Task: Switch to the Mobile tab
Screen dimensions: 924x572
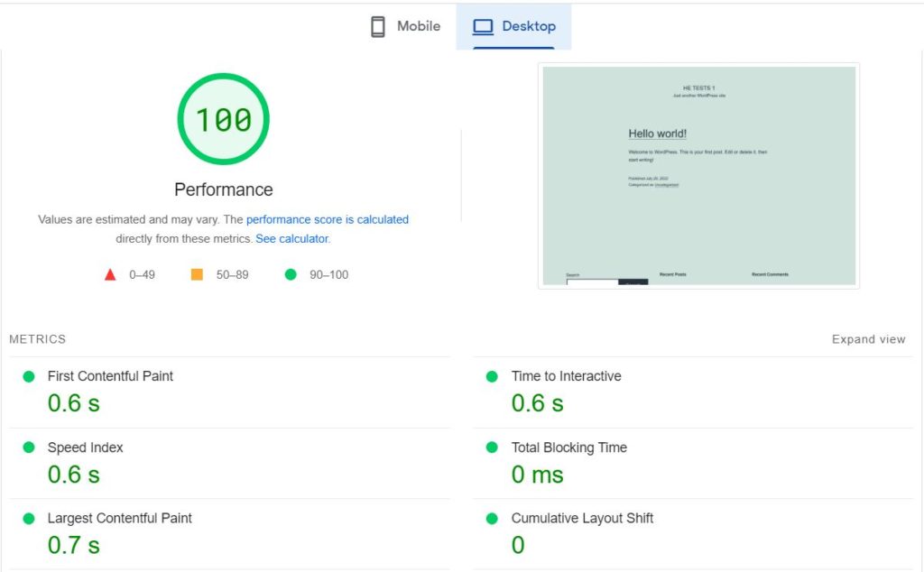Action: pyautogui.click(x=405, y=26)
